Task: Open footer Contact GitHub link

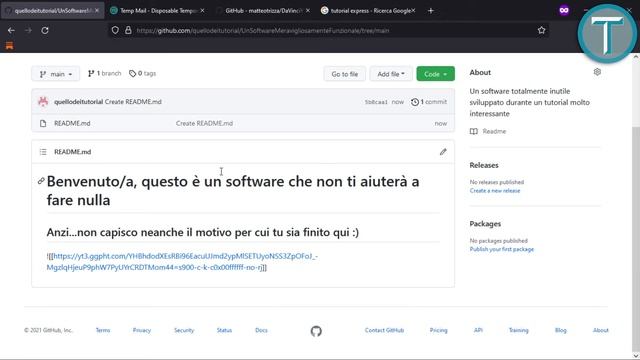Action: tap(384, 330)
